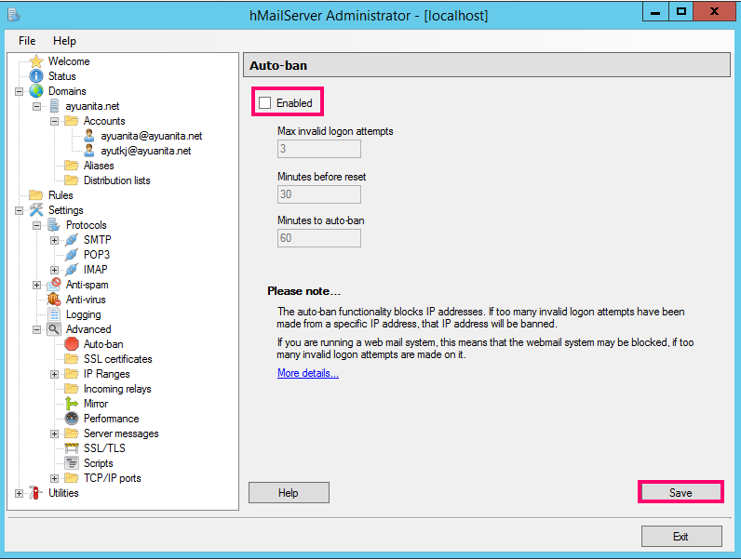Image resolution: width=741 pixels, height=560 pixels.
Task: Collapse the Protocols node
Action: click(37, 225)
